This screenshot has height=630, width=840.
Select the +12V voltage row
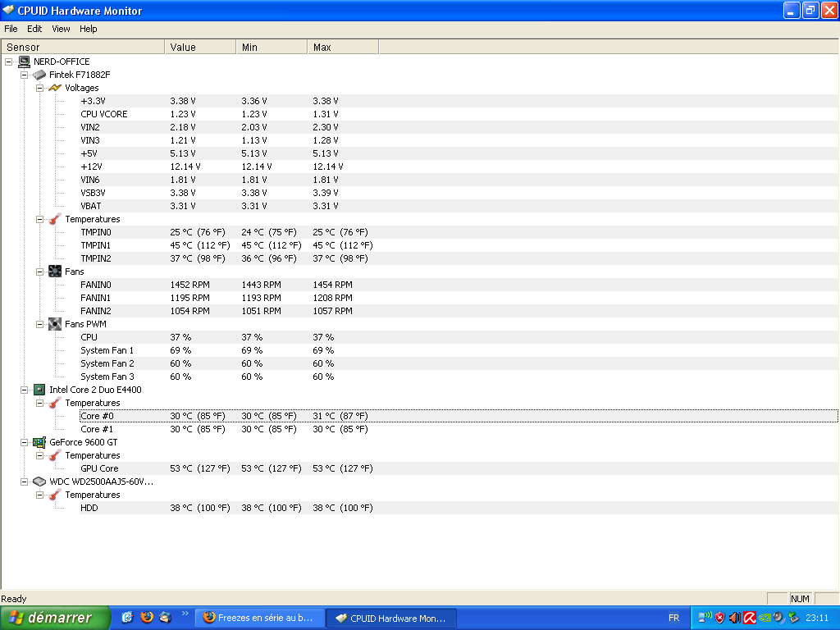(x=459, y=167)
